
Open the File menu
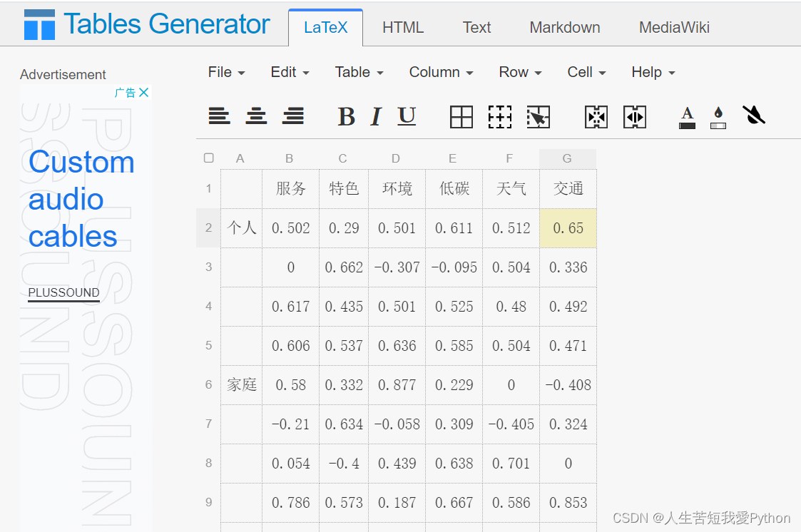226,72
